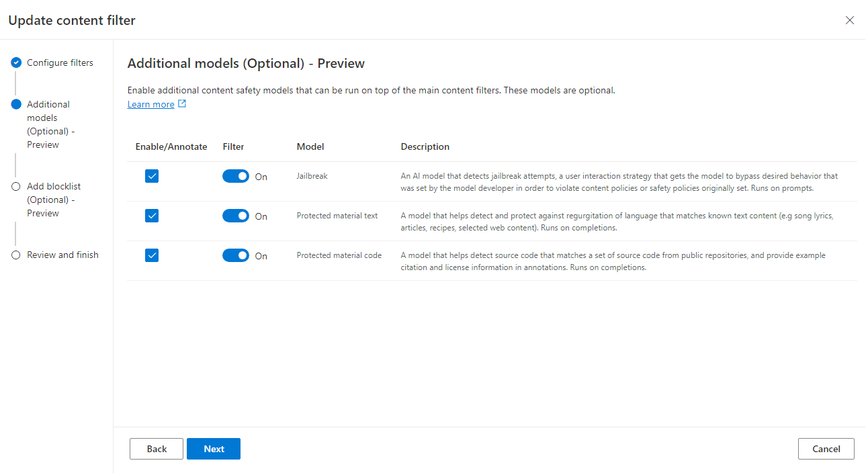Viewport: 868px width, 475px height.
Task: Select the Additional models (Optional) step
Action: tap(51, 124)
